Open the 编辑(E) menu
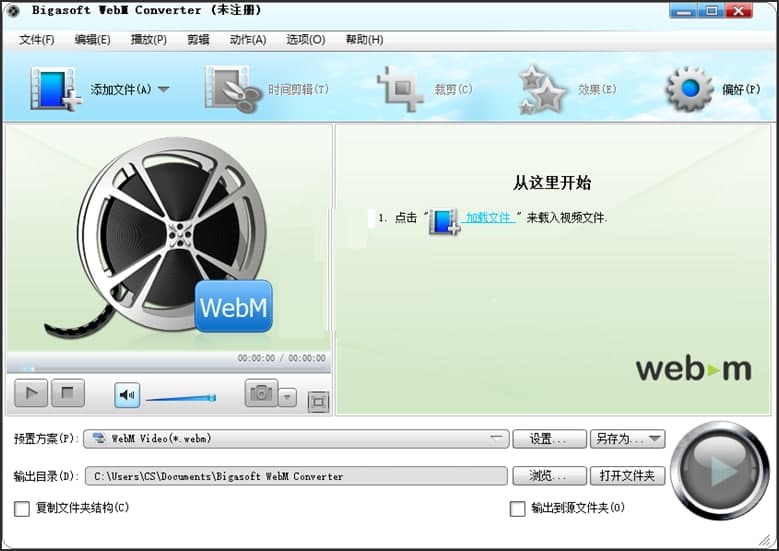Image resolution: width=779 pixels, height=551 pixels. 92,40
